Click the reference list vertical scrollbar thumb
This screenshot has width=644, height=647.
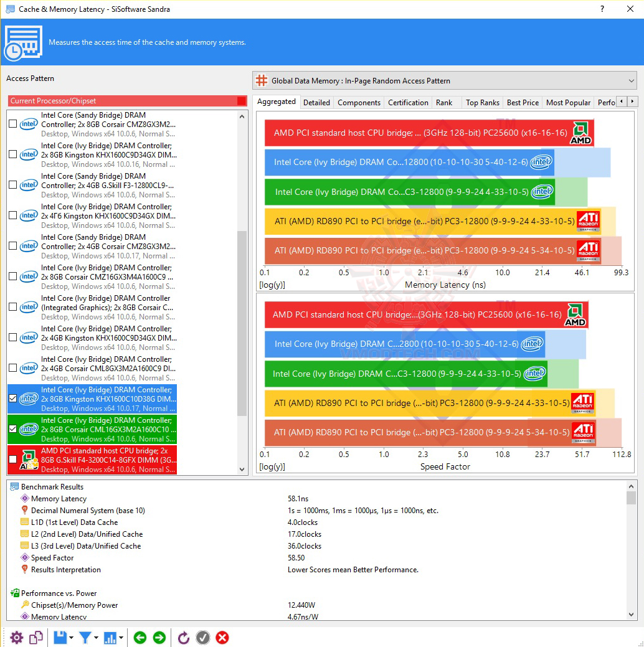(242, 323)
